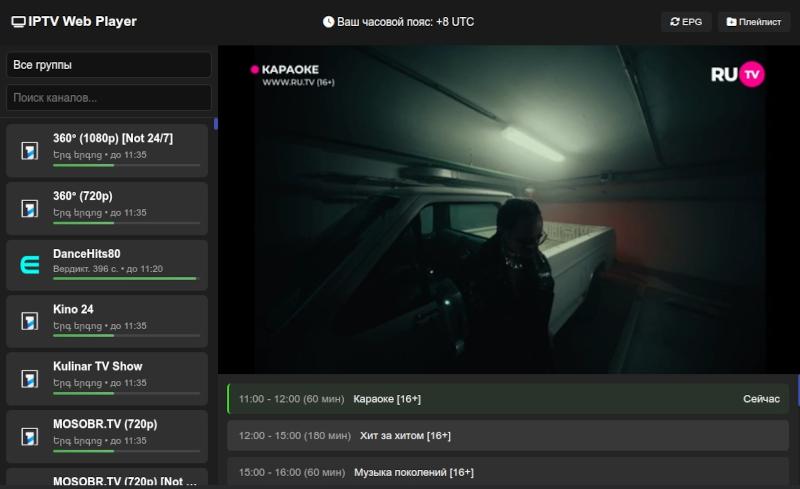Click the MOSOBR.TV (720p) channel icon
The image size is (800, 489).
[x=30, y=436]
